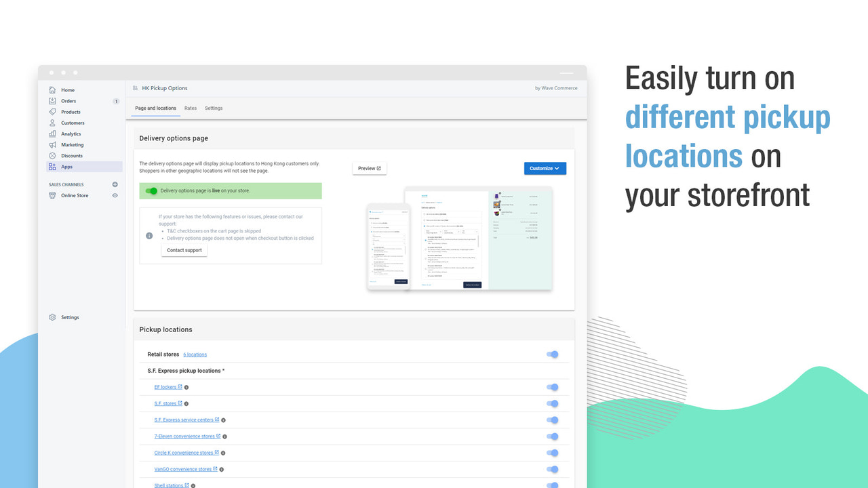Open the Customize dropdown
Image resolution: width=868 pixels, height=488 pixels.
point(545,168)
